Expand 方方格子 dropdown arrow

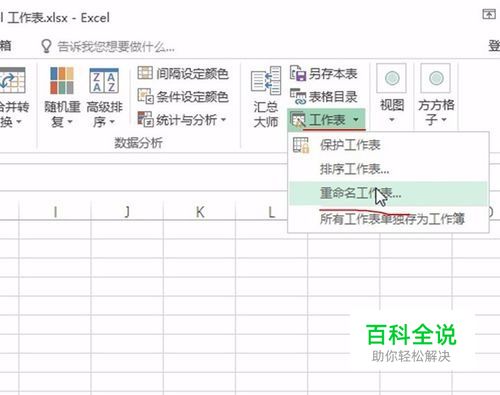click(x=444, y=120)
